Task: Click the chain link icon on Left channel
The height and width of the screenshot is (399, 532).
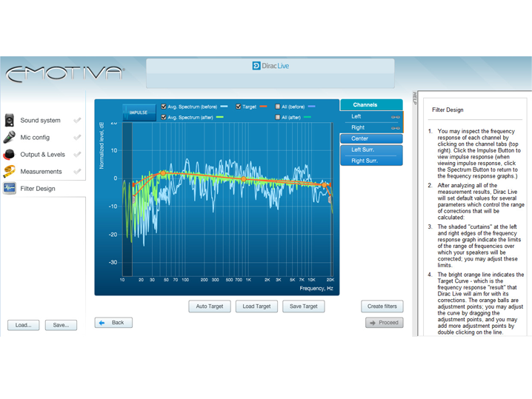Action: coord(395,117)
